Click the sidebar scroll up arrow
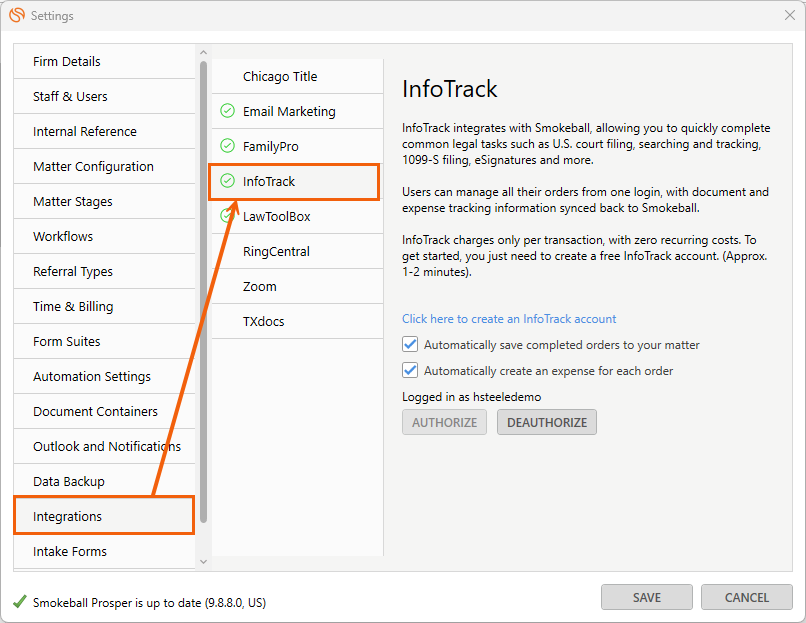Screen dimensions: 806x623 203,52
